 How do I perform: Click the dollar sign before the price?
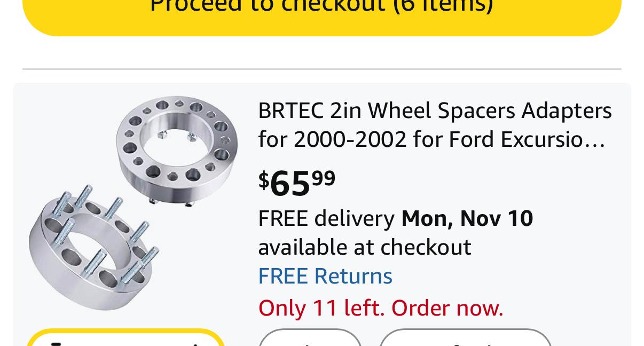[264, 180]
